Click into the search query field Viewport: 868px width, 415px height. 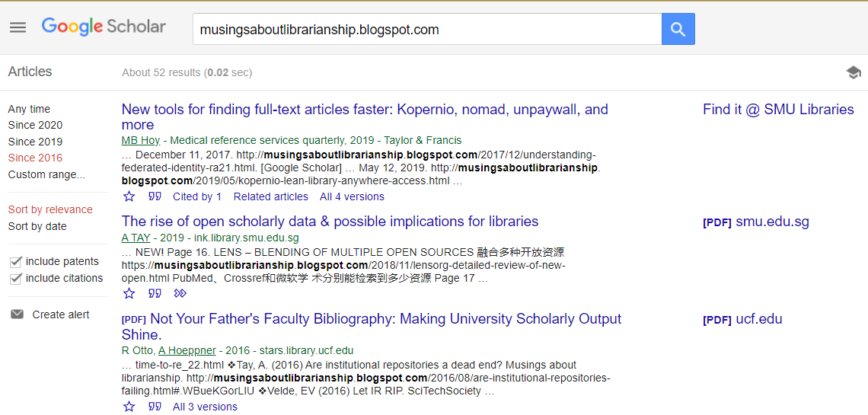[427, 29]
